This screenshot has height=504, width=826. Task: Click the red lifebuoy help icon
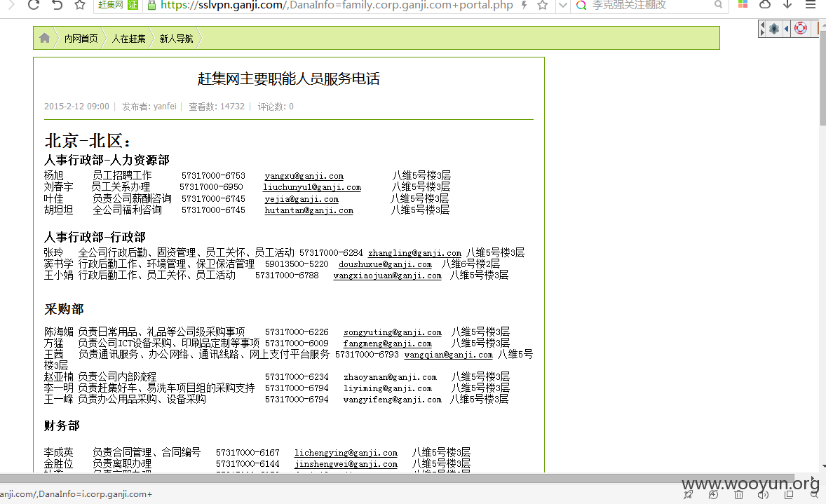[x=801, y=28]
